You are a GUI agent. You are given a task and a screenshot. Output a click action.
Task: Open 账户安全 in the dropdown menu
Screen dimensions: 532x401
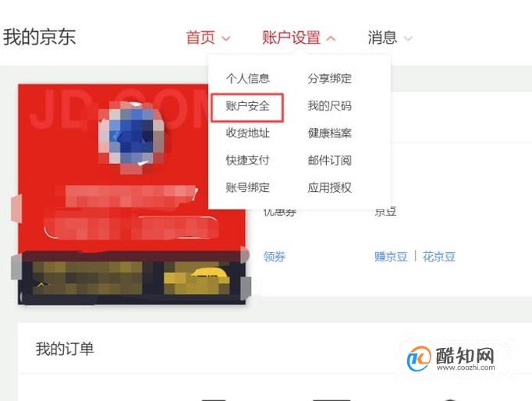(x=248, y=106)
